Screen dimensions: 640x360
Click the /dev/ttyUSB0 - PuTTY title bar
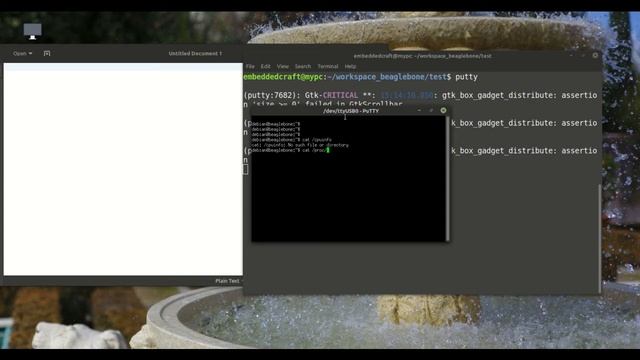(351, 111)
